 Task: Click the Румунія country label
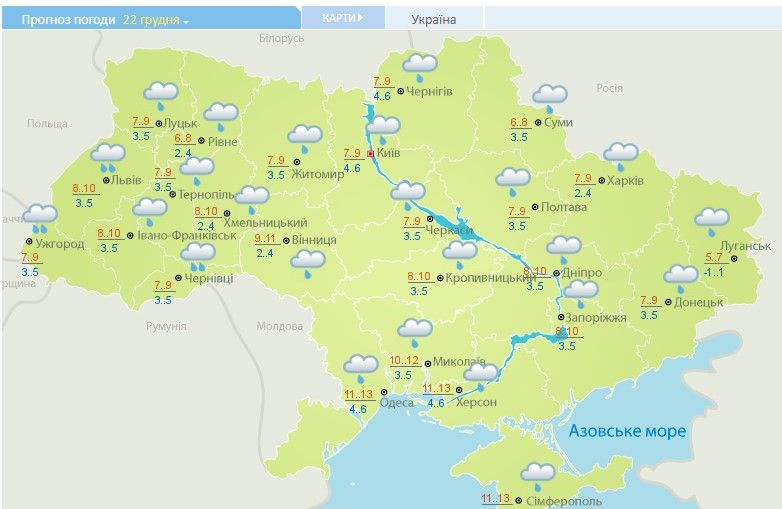pos(166,327)
